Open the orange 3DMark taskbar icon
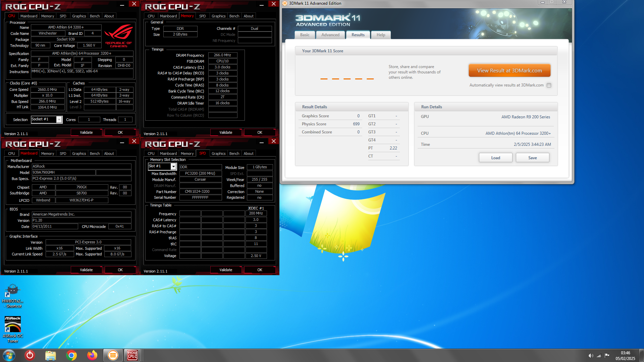The height and width of the screenshot is (362, 644). tap(113, 355)
